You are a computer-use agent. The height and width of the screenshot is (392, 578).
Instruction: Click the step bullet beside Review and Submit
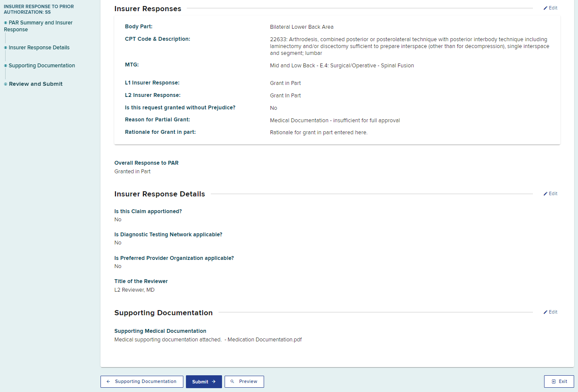[x=6, y=84]
